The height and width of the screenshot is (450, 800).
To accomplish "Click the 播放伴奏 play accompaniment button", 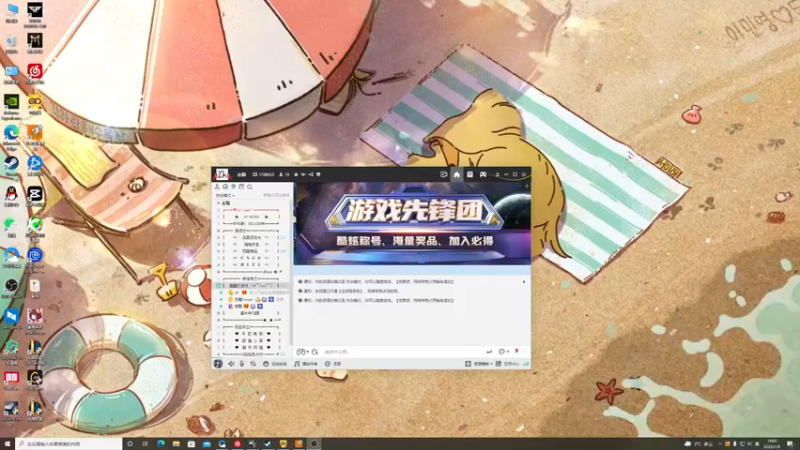I will click(306, 364).
